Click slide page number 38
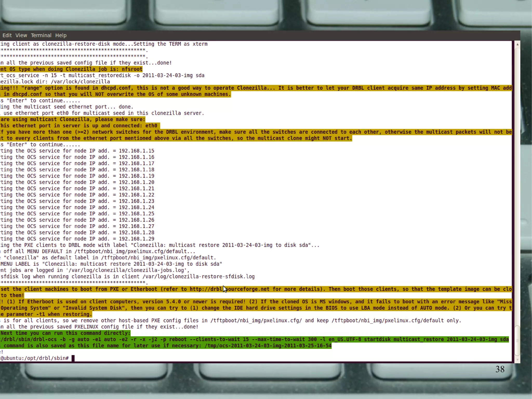This screenshot has height=399, width=532. (x=500, y=369)
